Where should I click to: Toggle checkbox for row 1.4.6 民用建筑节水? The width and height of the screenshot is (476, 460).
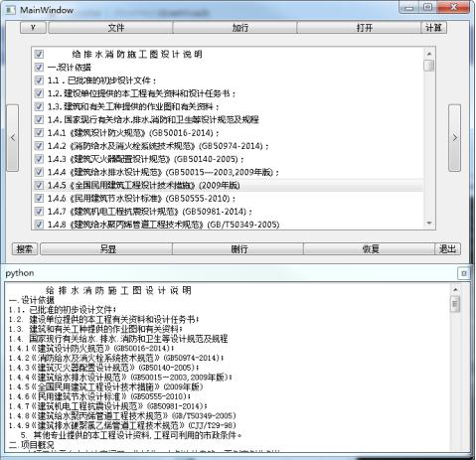[x=39, y=198]
